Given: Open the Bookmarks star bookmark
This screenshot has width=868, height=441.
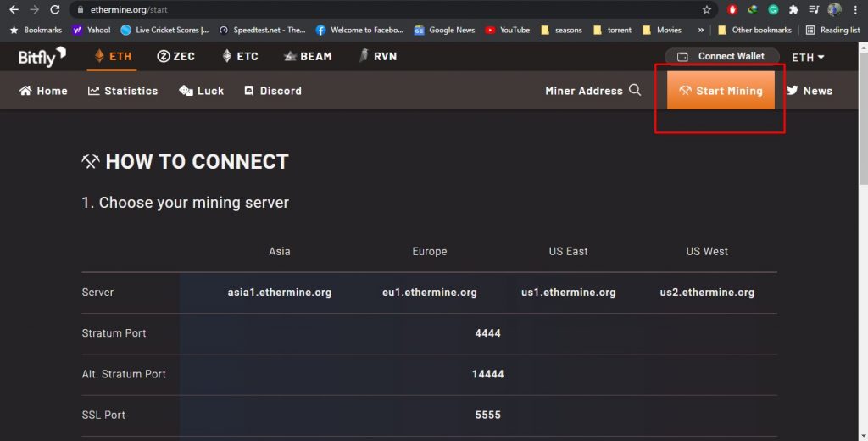Looking at the screenshot, I should pos(36,30).
